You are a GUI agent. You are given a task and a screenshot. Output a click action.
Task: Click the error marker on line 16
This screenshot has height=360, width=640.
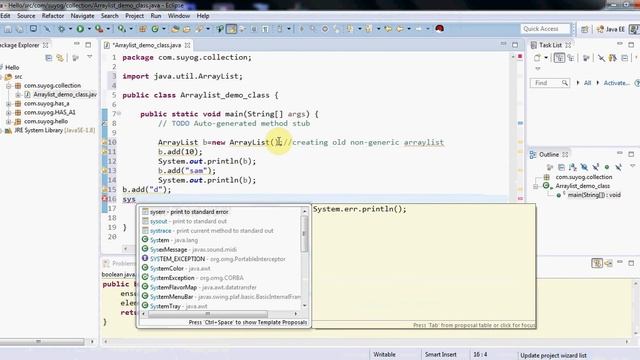coord(104,199)
